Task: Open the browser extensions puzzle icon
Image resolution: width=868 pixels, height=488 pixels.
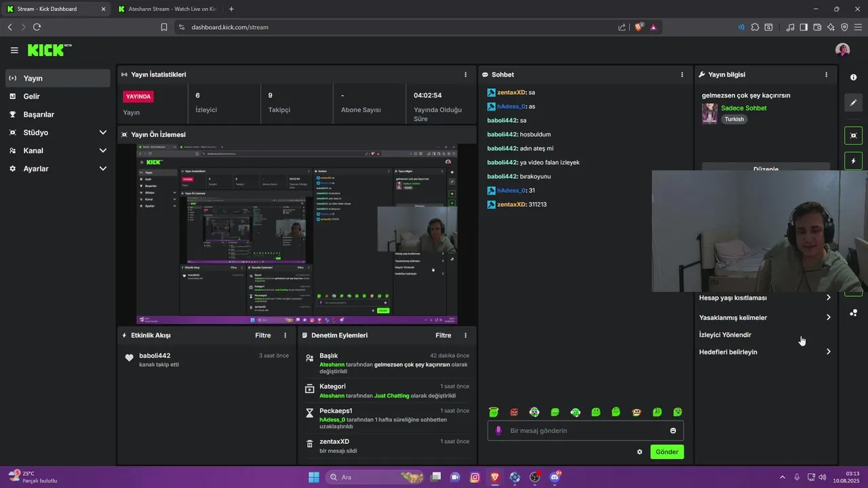Action: coord(755,27)
